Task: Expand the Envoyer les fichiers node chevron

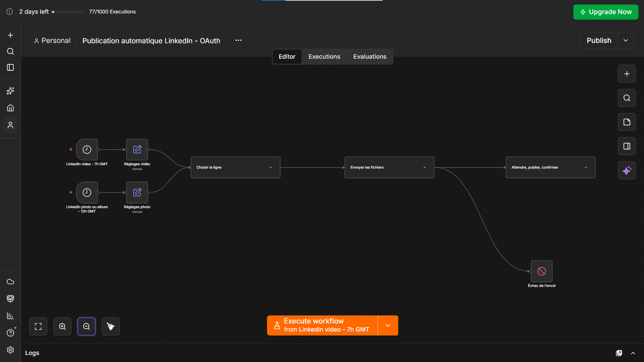Action: click(x=424, y=167)
